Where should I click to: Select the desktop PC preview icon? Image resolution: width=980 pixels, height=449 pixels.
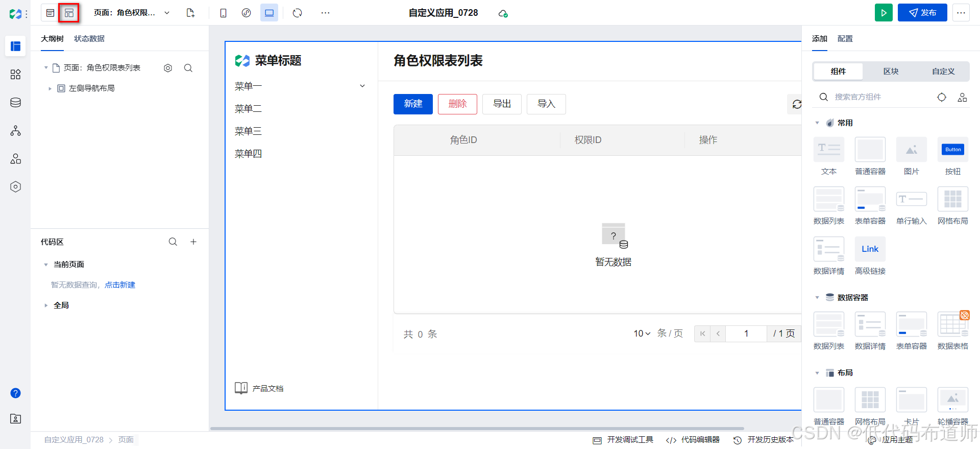click(x=269, y=13)
